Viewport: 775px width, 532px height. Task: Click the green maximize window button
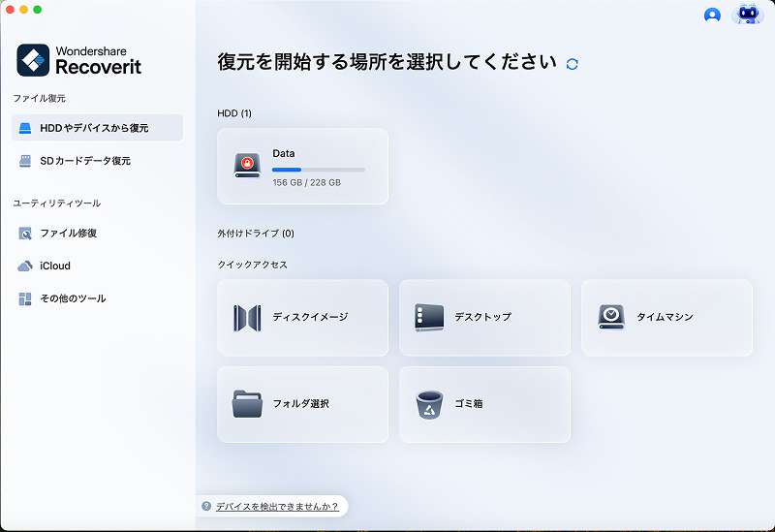pos(38,9)
